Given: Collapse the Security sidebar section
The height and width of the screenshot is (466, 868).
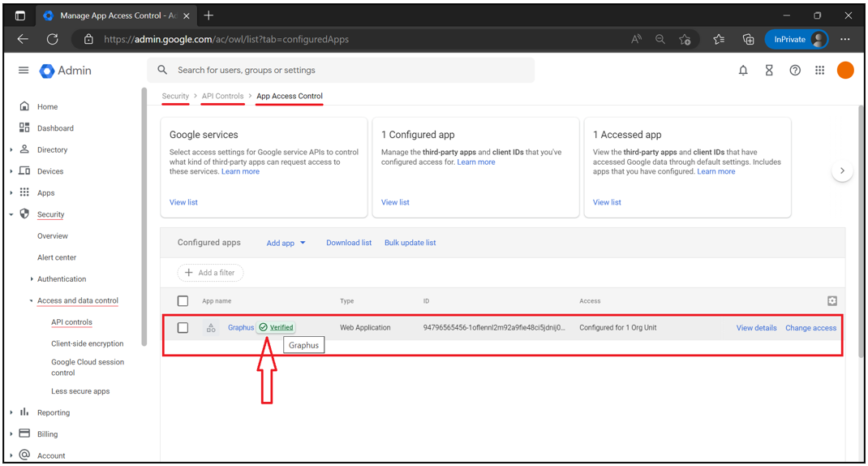Looking at the screenshot, I should [11, 214].
